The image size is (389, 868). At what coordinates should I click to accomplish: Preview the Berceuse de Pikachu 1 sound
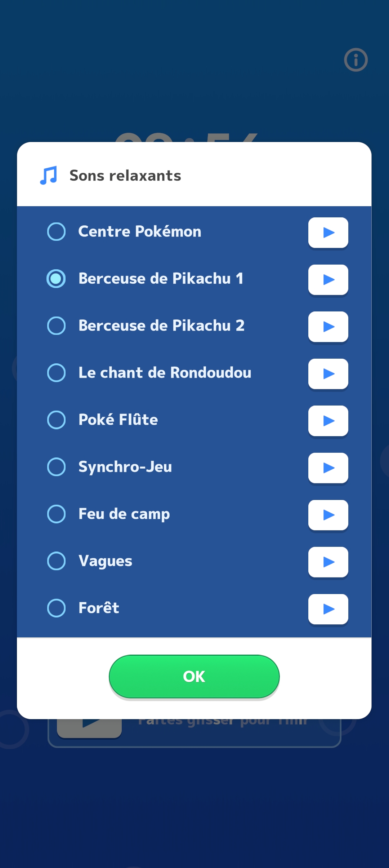coord(328,279)
